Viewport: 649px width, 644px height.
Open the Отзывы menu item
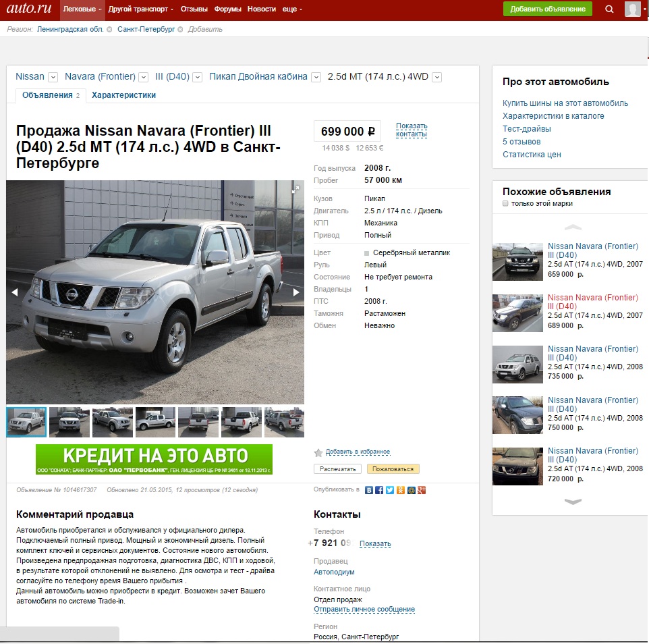(x=194, y=9)
